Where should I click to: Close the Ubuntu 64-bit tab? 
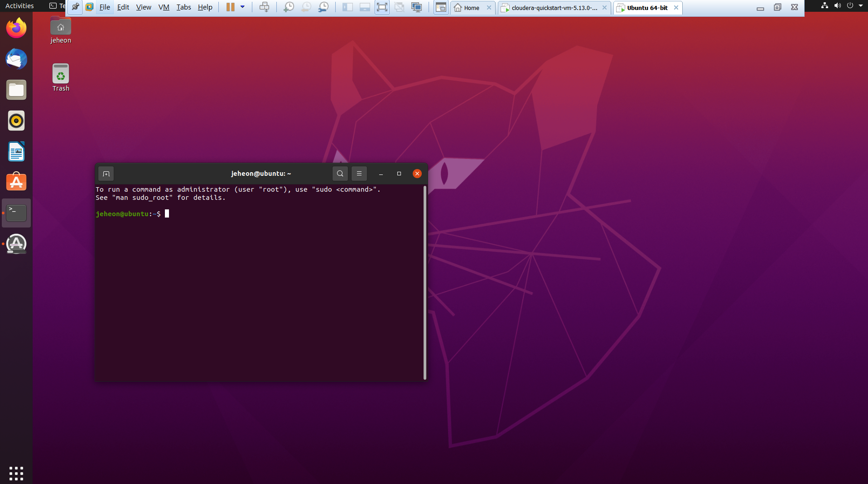click(676, 8)
